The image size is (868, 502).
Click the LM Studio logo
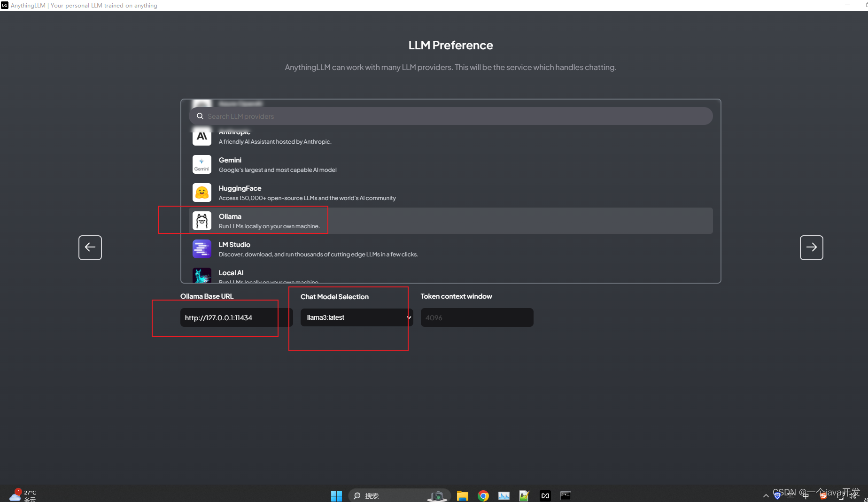tap(202, 249)
